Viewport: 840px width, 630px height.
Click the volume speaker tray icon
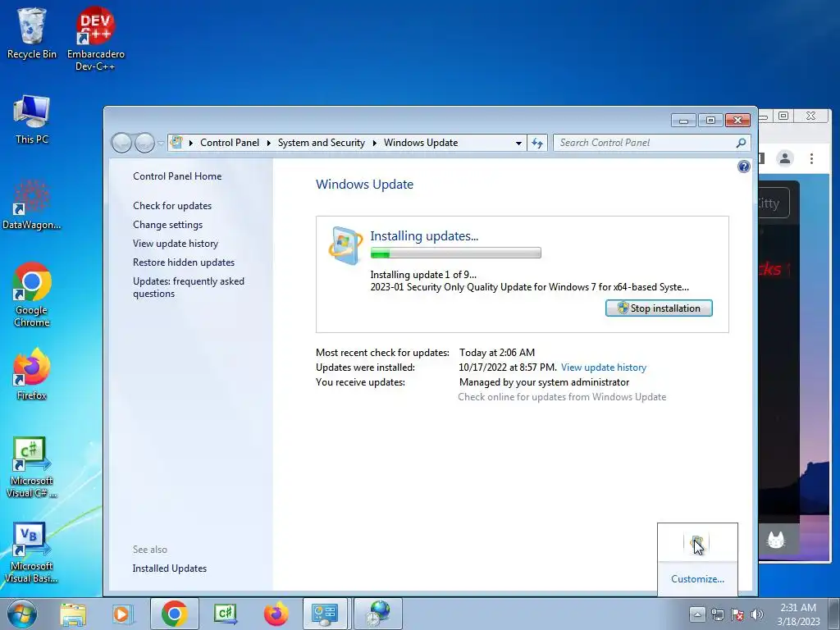click(756, 615)
